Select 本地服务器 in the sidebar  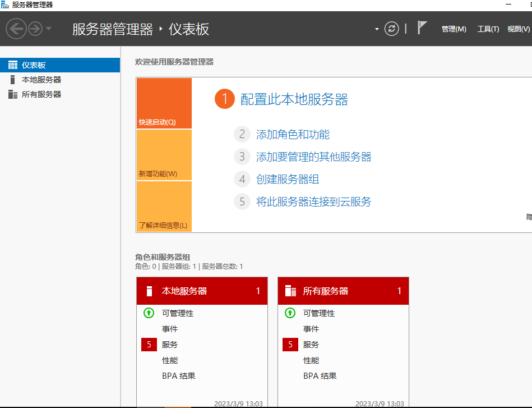pyautogui.click(x=60, y=80)
